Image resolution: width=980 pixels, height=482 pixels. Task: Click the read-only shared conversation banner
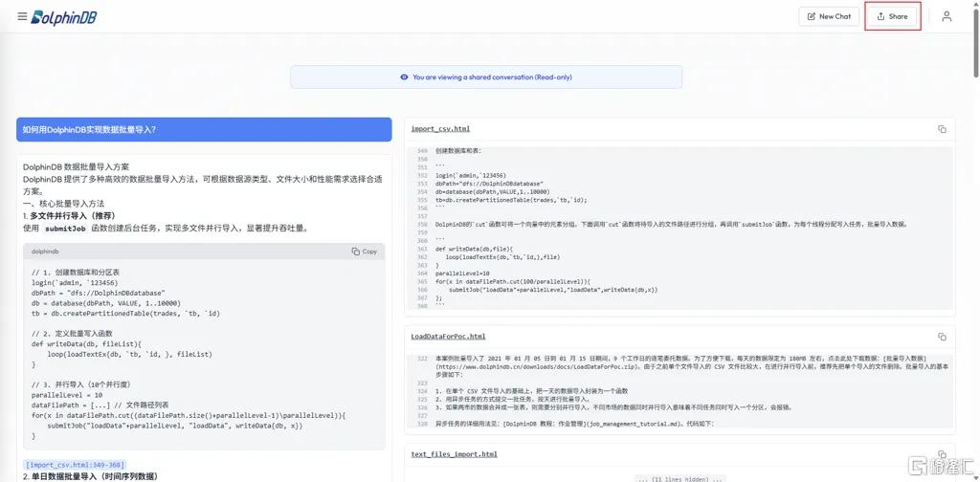(485, 77)
